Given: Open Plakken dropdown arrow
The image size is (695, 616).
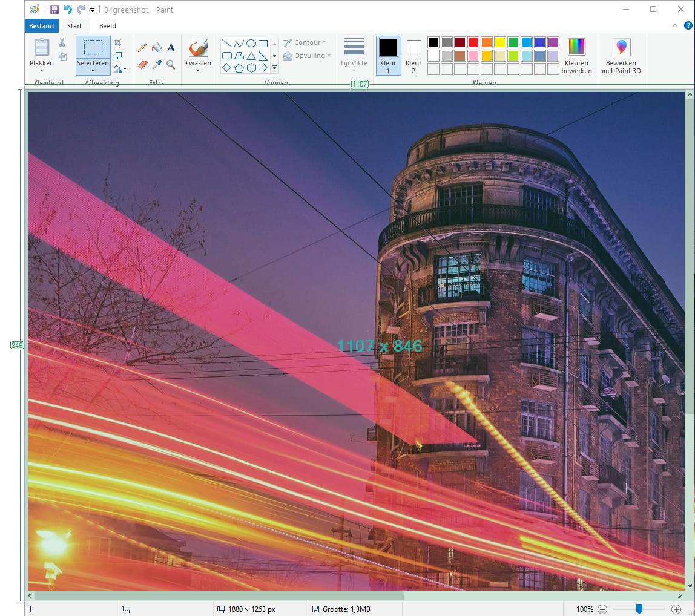Looking at the screenshot, I should 42,70.
